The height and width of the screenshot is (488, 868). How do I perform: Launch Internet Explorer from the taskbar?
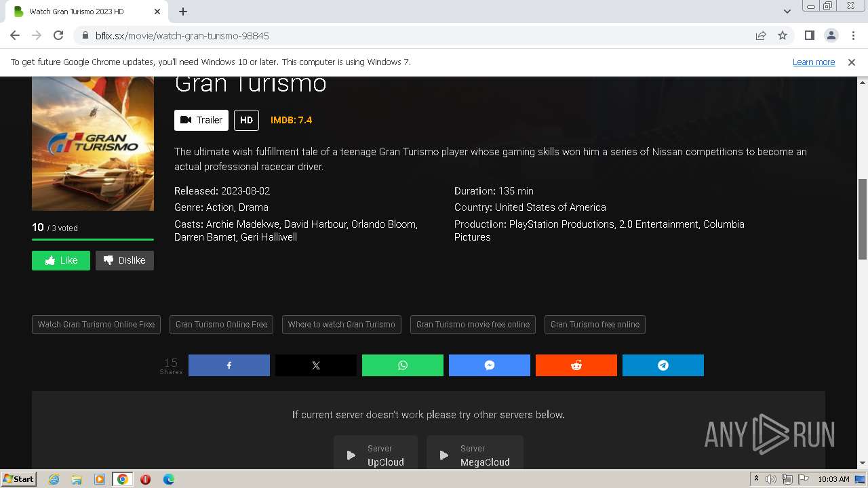click(x=54, y=479)
